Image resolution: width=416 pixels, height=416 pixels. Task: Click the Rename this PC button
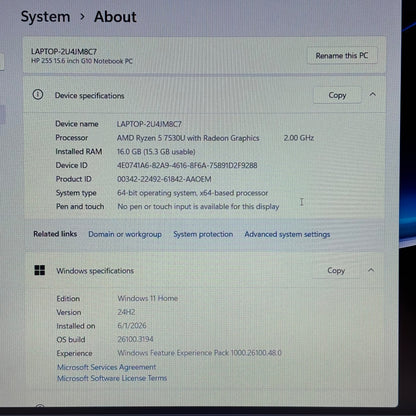pos(342,56)
